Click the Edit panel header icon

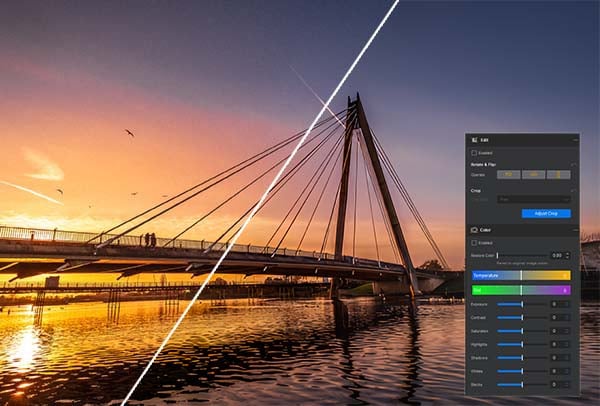click(474, 140)
